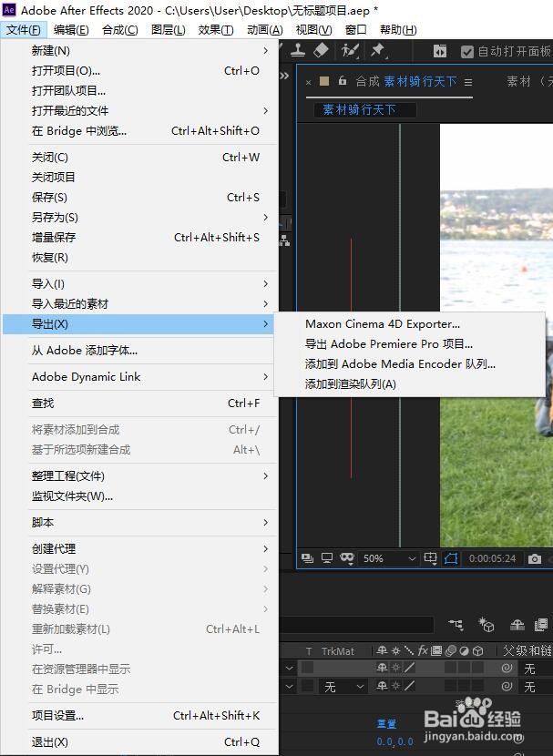Image resolution: width=553 pixels, height=756 pixels.
Task: Open the composition panel menu (three lines)
Action: tap(468, 83)
